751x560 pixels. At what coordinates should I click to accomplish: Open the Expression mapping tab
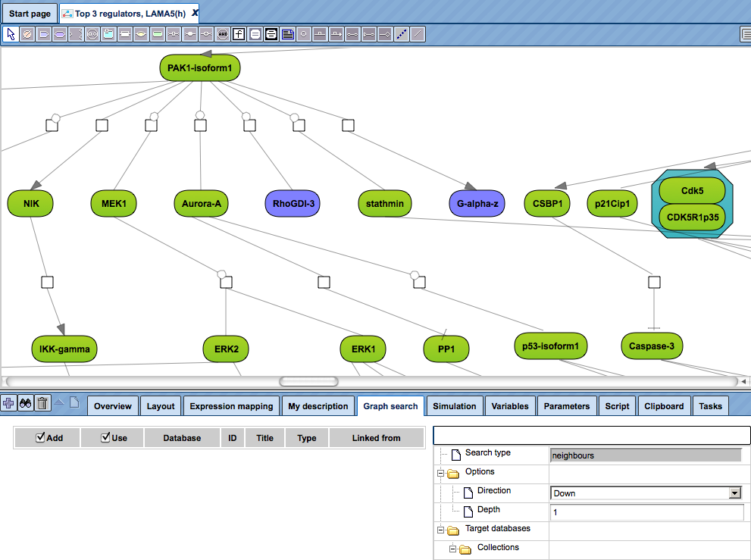tap(231, 405)
